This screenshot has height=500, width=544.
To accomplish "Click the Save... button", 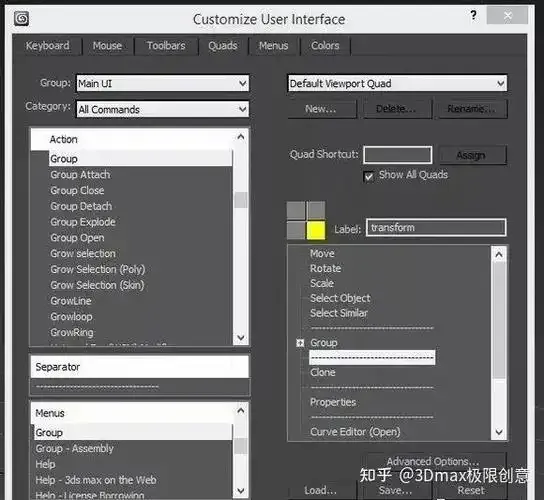I will 396,490.
